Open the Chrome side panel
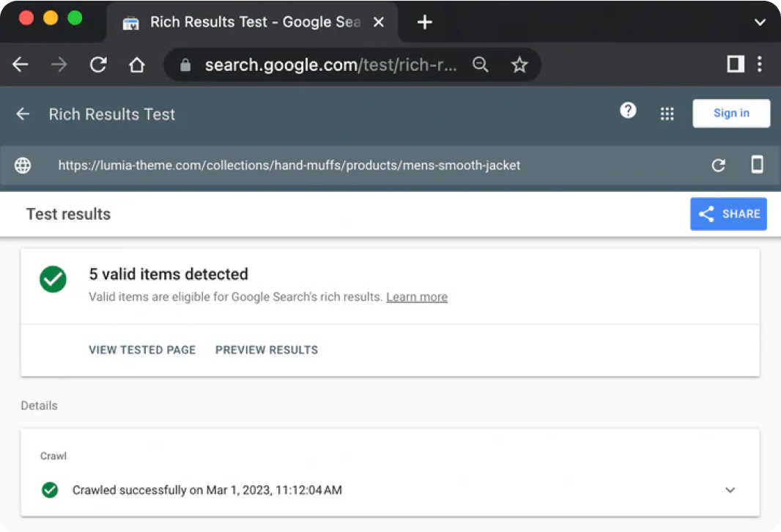Image resolution: width=781 pixels, height=532 pixels. [x=735, y=64]
